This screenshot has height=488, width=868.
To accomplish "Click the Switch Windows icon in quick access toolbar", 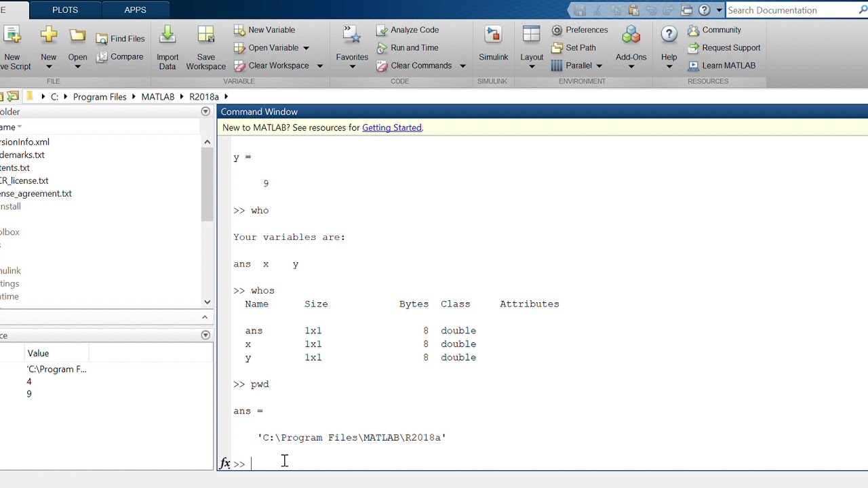I will pyautogui.click(x=687, y=10).
